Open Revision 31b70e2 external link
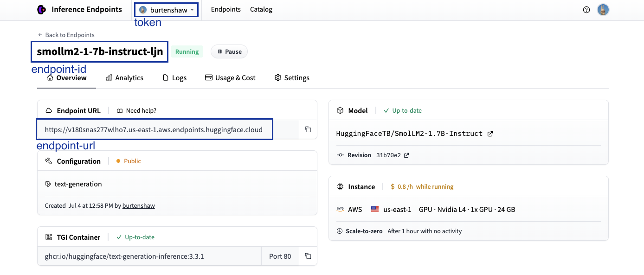This screenshot has width=644, height=275. [406, 155]
